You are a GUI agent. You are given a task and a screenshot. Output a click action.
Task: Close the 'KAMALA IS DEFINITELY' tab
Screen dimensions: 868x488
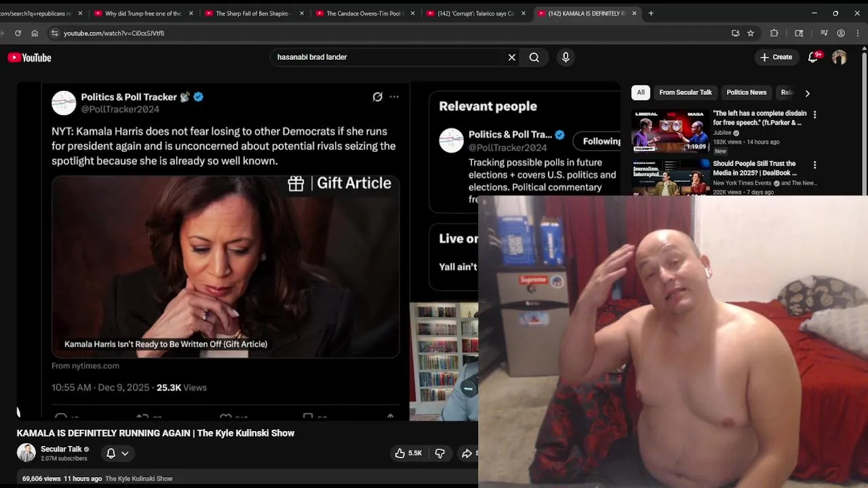pos(634,14)
